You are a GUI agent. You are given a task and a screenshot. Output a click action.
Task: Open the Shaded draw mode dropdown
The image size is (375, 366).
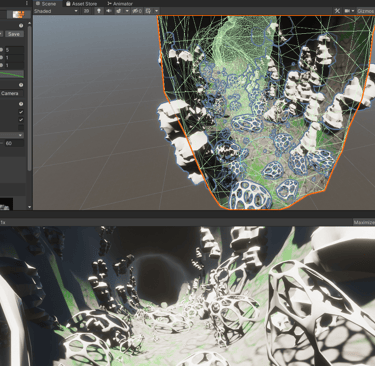[x=56, y=11]
